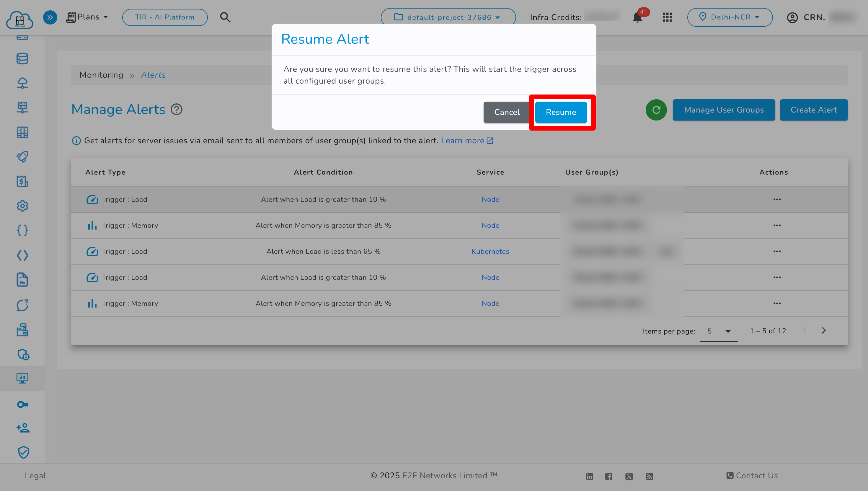868x491 pixels.
Task: Confirm with the Resume button
Action: tap(561, 112)
